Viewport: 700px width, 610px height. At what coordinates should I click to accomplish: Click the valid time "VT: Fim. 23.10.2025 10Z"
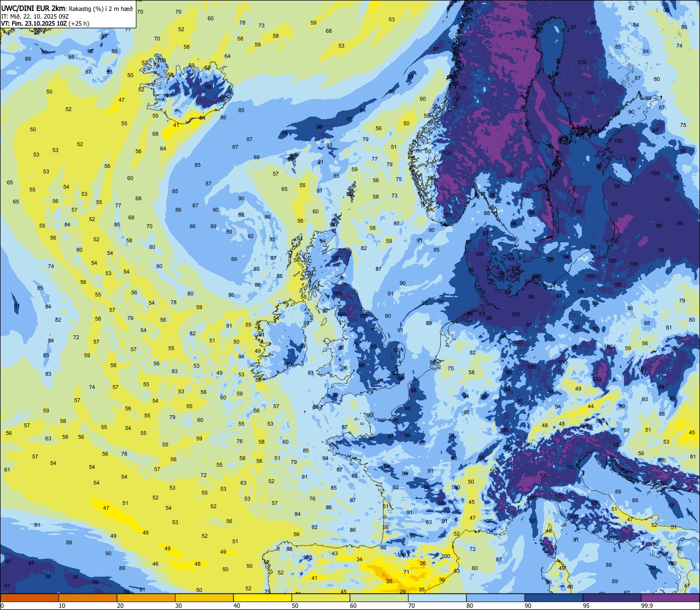point(34,24)
